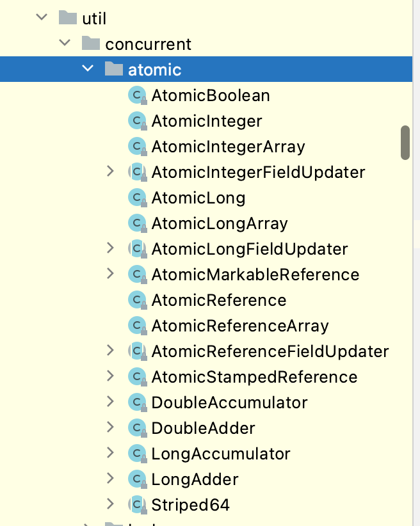Click the util package folder icon
420x526 pixels.
67,19
